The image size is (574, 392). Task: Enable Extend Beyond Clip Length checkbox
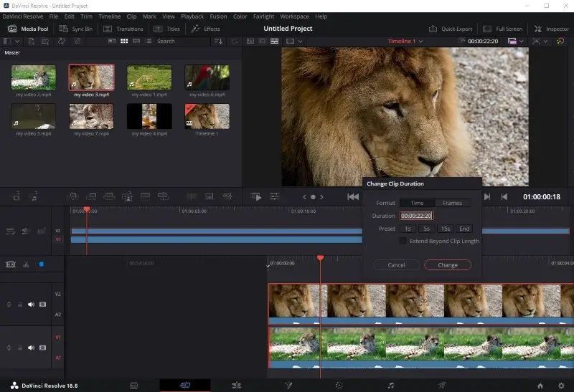click(x=403, y=241)
